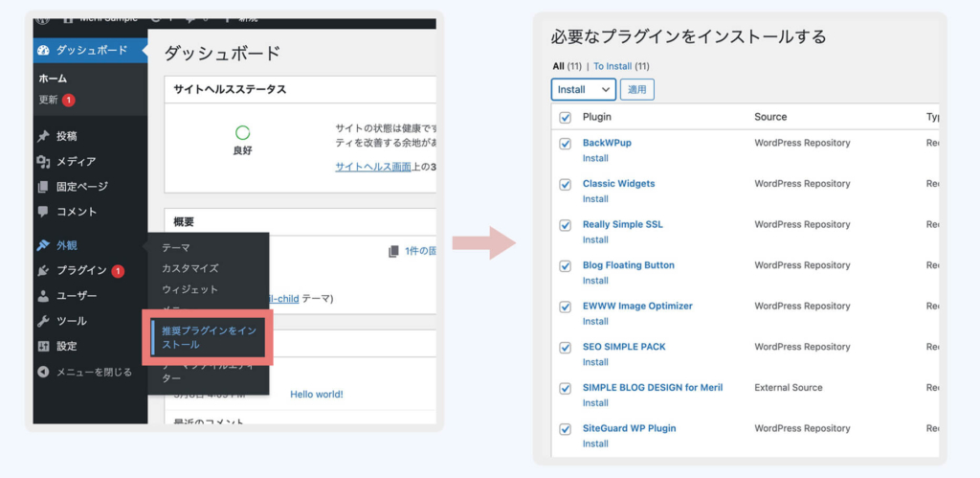Click the media icon beside メディア

43,162
